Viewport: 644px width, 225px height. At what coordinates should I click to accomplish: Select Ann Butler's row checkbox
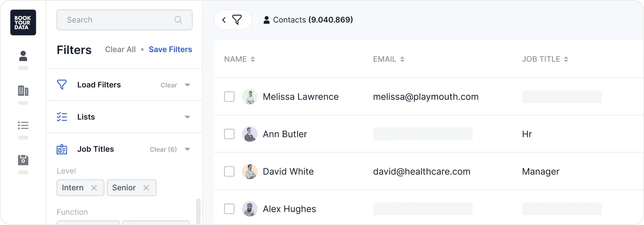(x=229, y=134)
